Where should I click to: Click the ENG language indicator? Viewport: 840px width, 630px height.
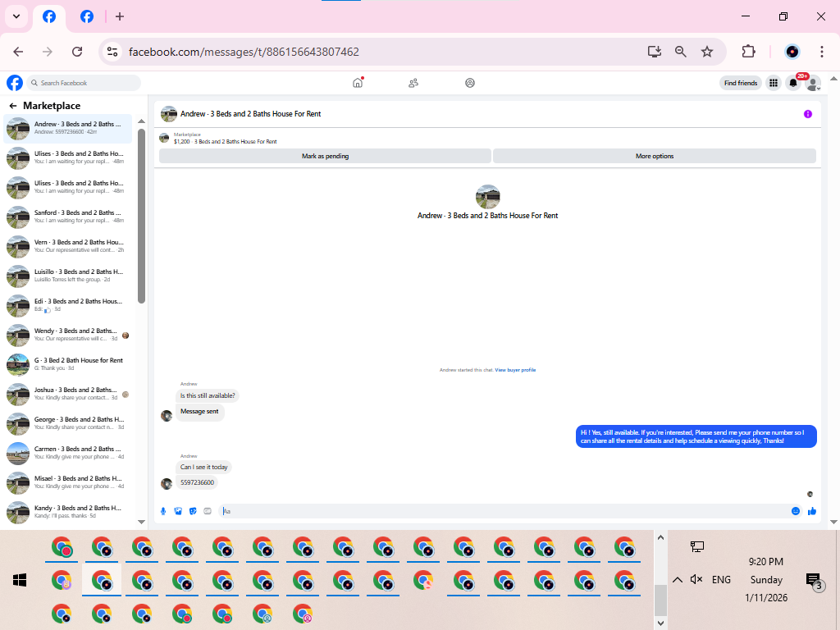[x=721, y=580]
